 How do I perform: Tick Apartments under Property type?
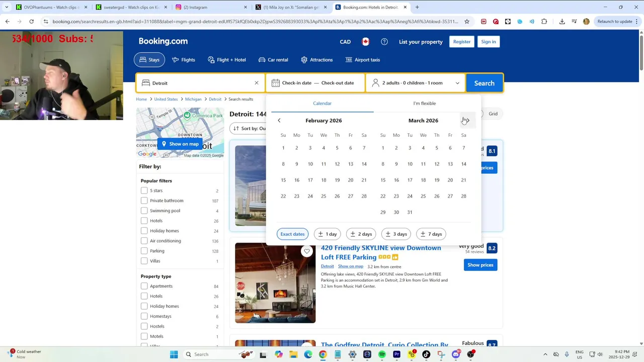coord(144,286)
